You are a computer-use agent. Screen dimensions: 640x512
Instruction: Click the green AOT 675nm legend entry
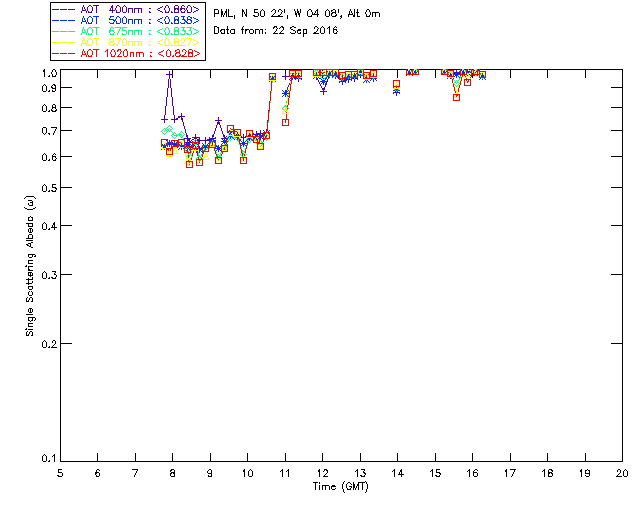pos(127,31)
